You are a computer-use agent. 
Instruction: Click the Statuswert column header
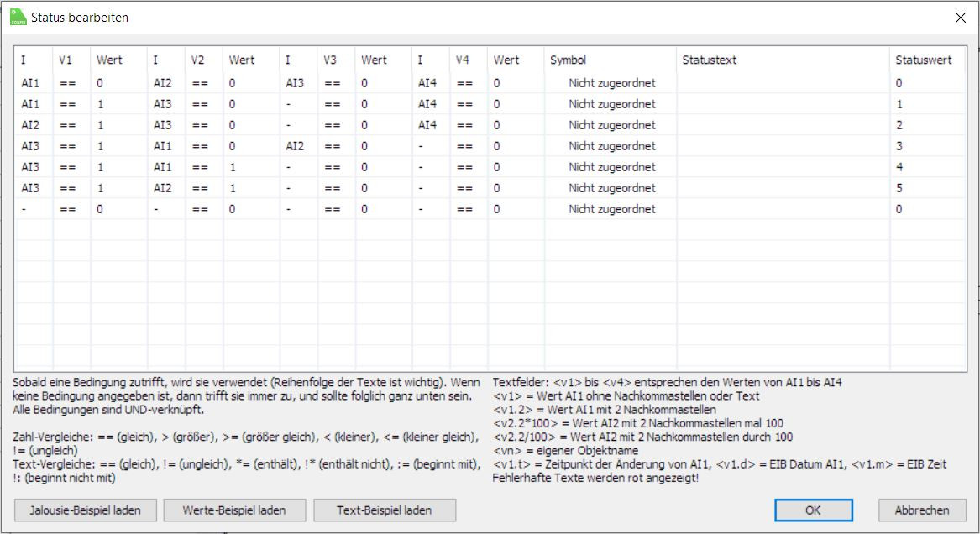click(928, 60)
